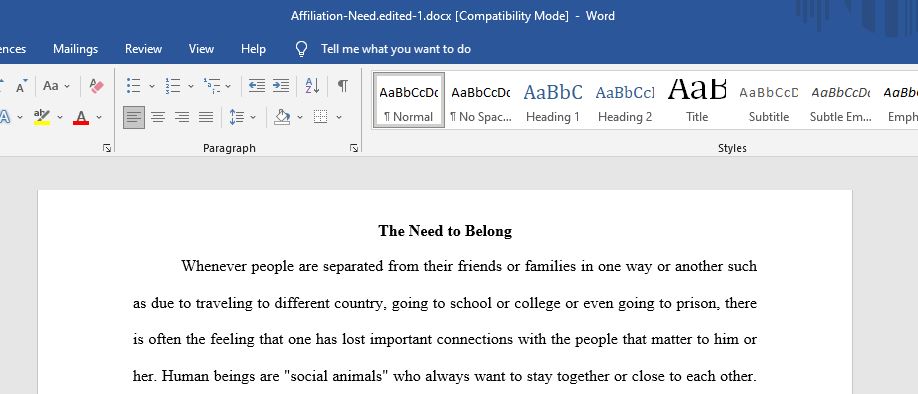Toggle Center paragraph alignment
Screen dimensions: 918x394
(158, 118)
